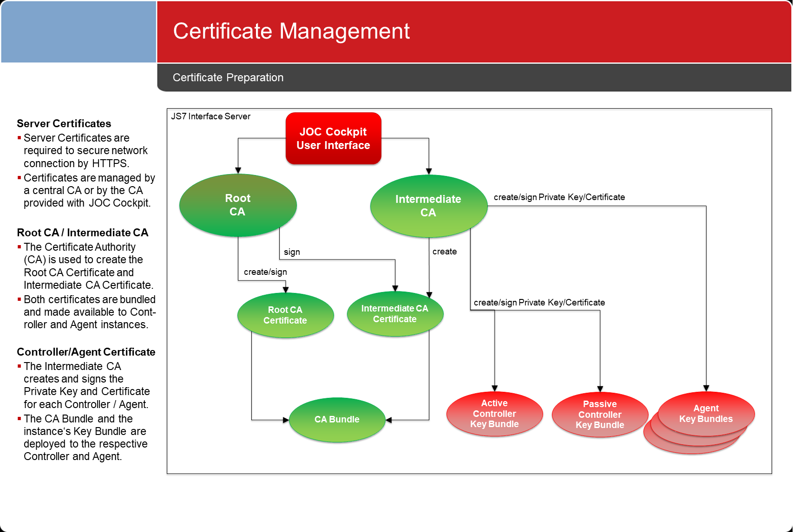Select the Agent Key Bundles node

[x=706, y=414]
